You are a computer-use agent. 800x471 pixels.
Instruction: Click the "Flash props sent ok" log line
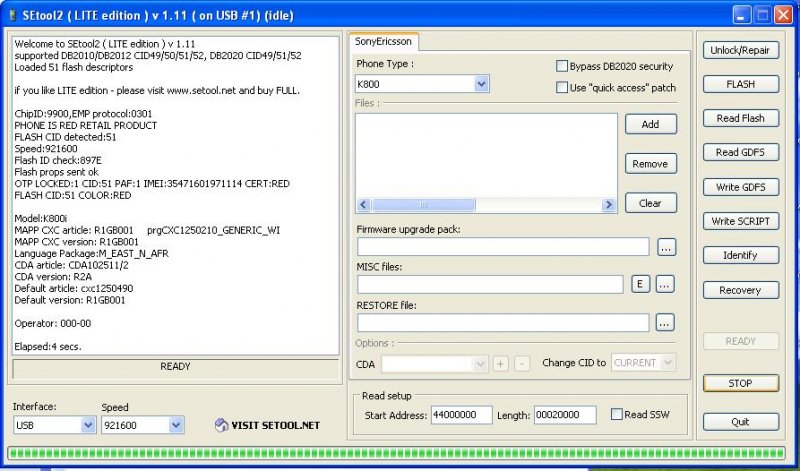coord(57,172)
